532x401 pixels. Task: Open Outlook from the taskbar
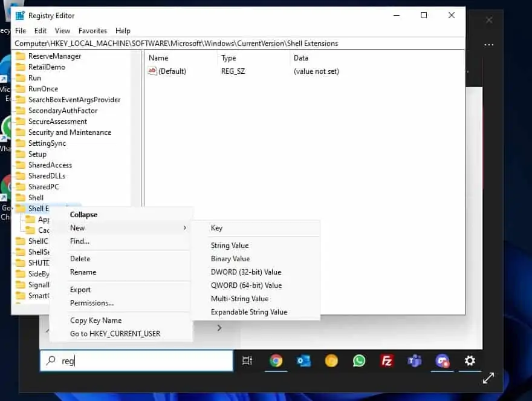(x=303, y=361)
